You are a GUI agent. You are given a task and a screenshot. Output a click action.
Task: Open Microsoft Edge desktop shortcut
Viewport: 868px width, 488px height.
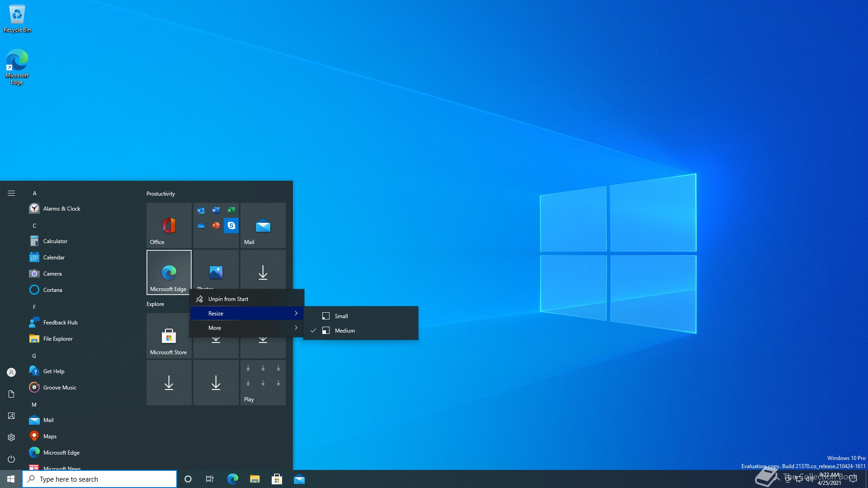(x=17, y=67)
